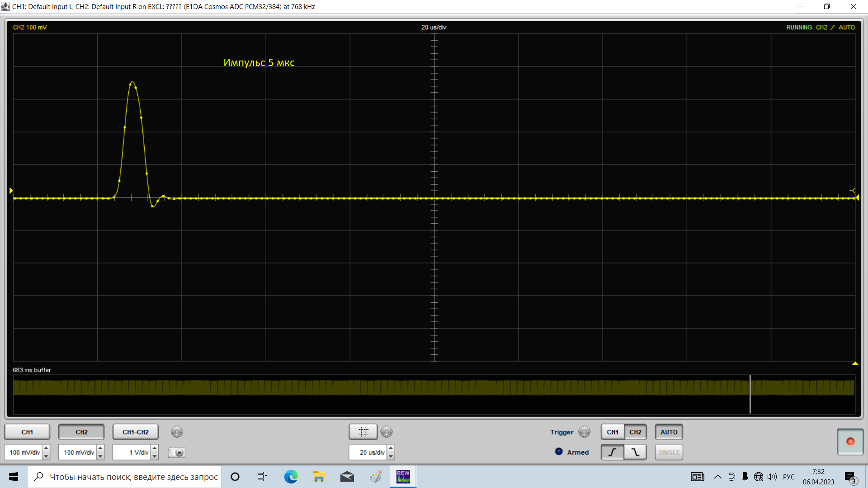Image resolution: width=868 pixels, height=488 pixels.
Task: Open Microsoft Edge from taskbar
Action: 291,477
